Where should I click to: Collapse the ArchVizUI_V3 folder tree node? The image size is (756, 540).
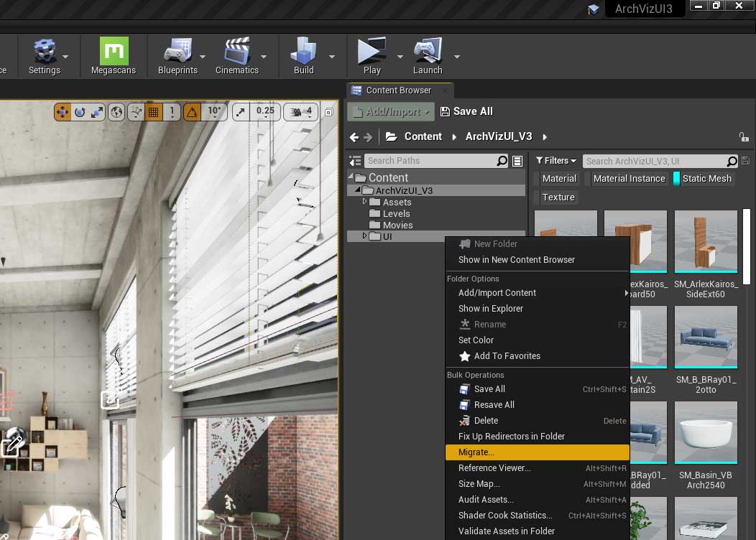click(358, 190)
